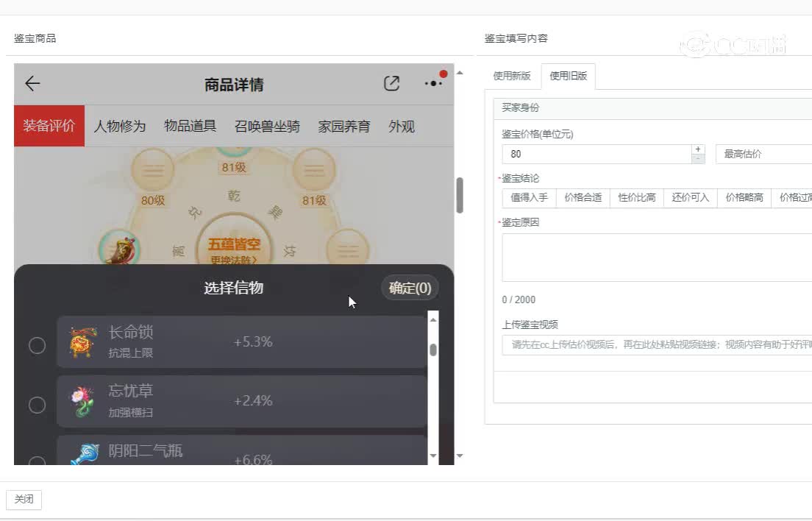
Task: Open the share icon in product header
Action: 391,83
